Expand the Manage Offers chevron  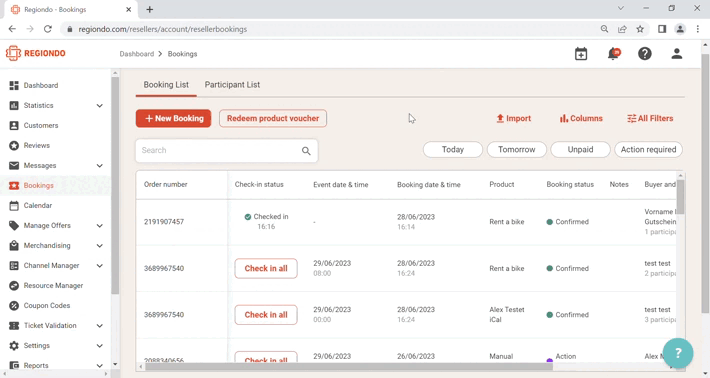tap(100, 225)
